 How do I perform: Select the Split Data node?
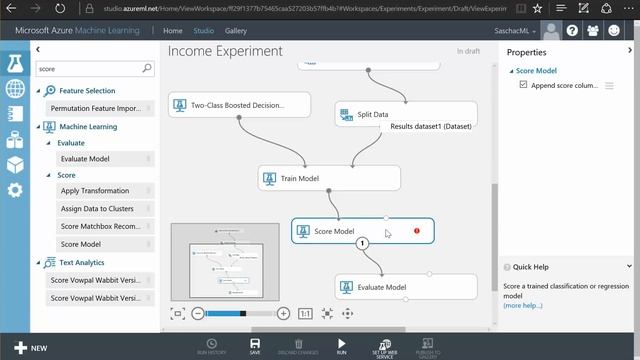pyautogui.click(x=406, y=114)
